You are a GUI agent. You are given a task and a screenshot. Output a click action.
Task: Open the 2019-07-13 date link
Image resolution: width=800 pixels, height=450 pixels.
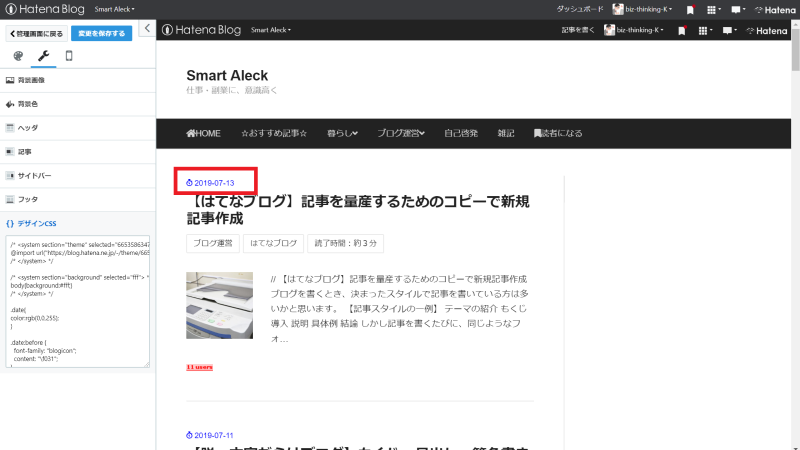pos(214,183)
